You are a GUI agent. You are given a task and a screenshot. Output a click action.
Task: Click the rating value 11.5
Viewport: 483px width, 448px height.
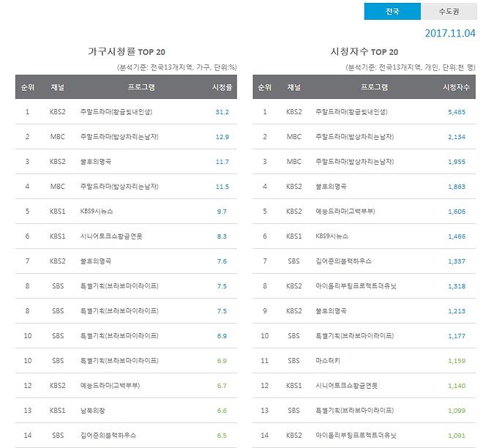(x=222, y=187)
